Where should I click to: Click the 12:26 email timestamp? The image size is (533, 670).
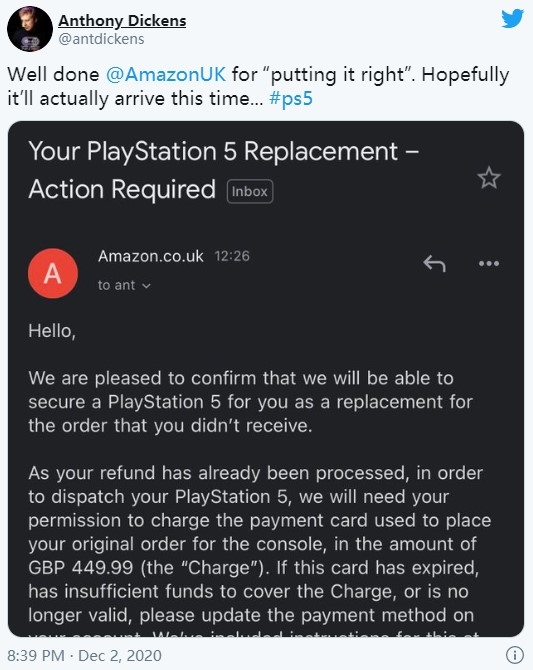click(232, 256)
